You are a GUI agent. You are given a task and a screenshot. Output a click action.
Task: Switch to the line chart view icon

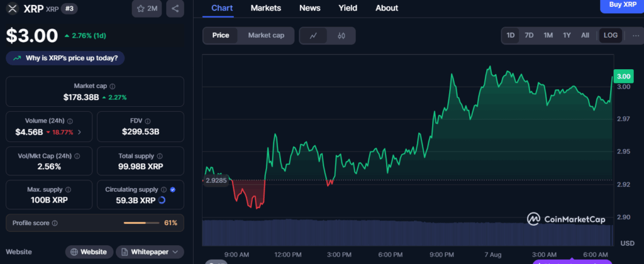click(x=313, y=36)
